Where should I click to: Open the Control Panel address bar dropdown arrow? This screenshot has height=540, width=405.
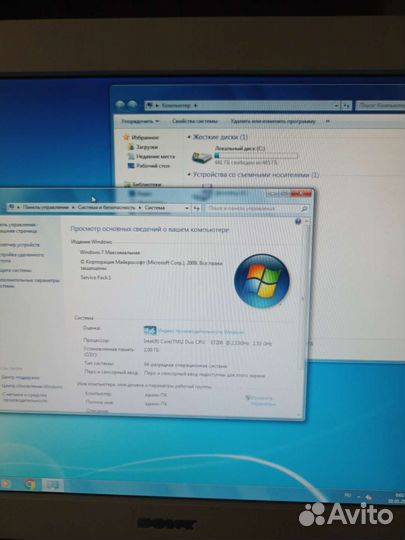click(x=187, y=208)
